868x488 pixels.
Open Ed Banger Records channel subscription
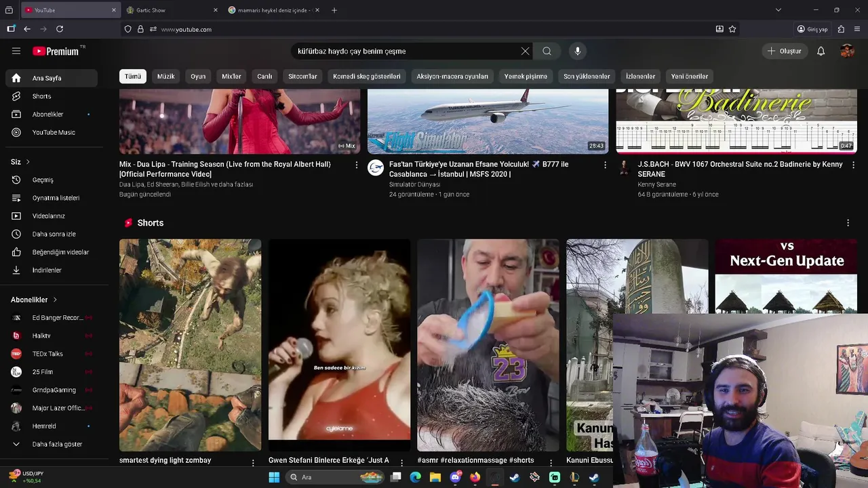point(52,317)
